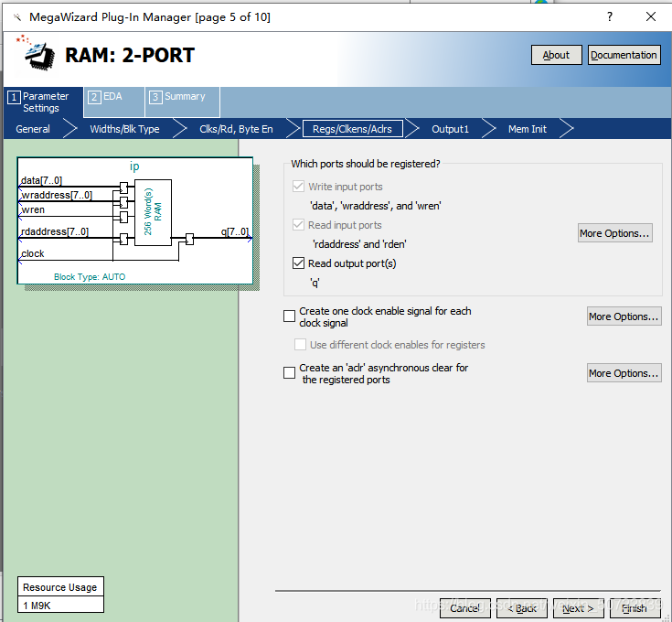Click the wraddress[7..0] port label
The image size is (672, 622).
[x=57, y=195]
